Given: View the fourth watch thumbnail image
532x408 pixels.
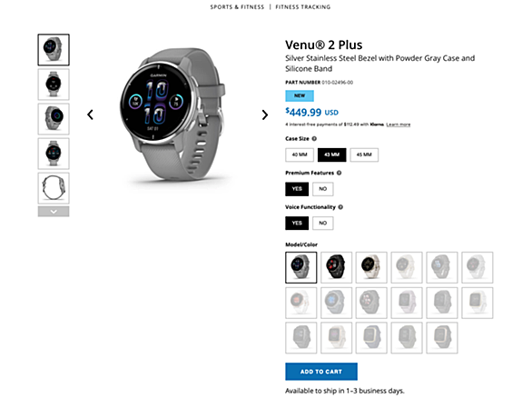Looking at the screenshot, I should pyautogui.click(x=54, y=154).
